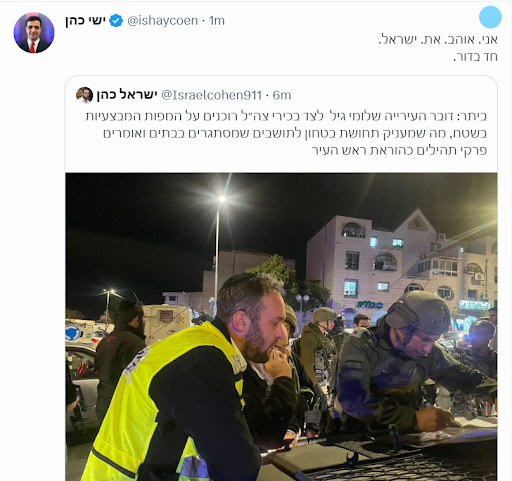This screenshot has width=512, height=481.
Task: Open ישראל כהן small avatar in quoted tweet
Action: 84,95
